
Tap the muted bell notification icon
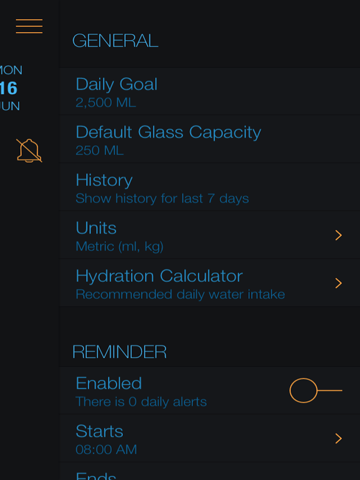click(29, 151)
